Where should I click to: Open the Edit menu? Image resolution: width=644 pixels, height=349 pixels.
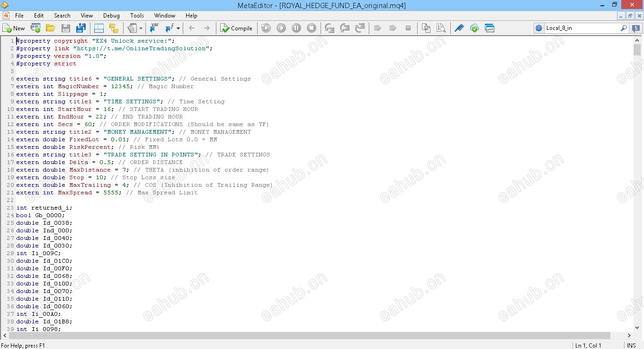39,16
